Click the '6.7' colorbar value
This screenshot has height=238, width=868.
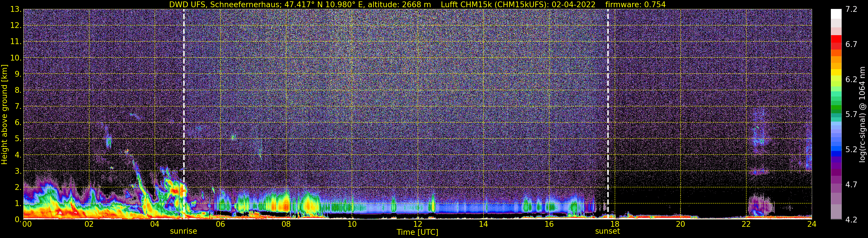pos(851,44)
